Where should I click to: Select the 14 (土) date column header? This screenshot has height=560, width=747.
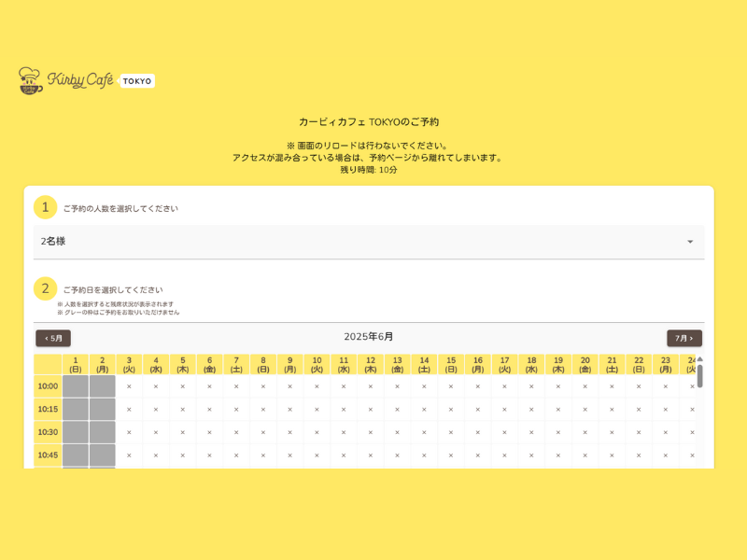click(425, 365)
